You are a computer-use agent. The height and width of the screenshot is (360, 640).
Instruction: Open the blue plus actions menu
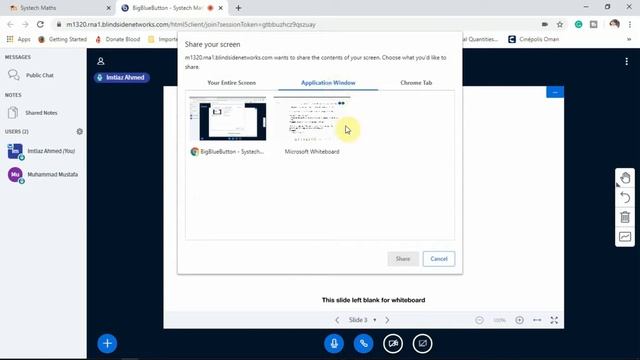(107, 343)
